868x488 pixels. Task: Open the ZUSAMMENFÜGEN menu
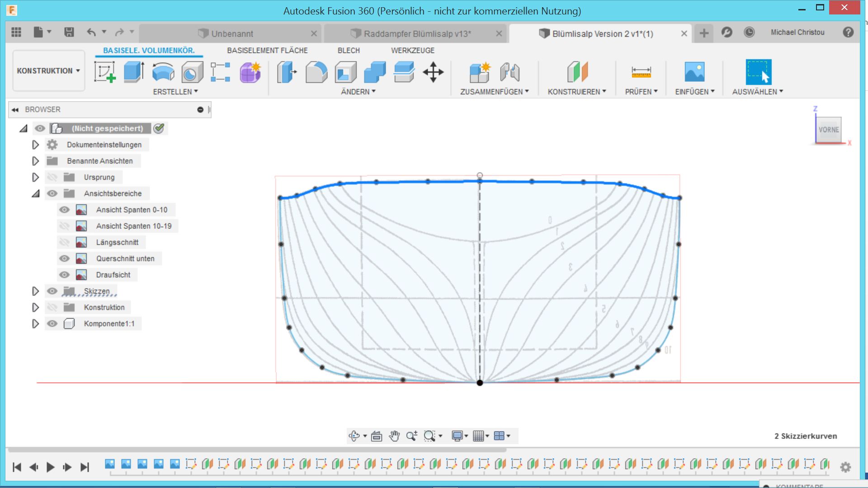[x=494, y=91]
